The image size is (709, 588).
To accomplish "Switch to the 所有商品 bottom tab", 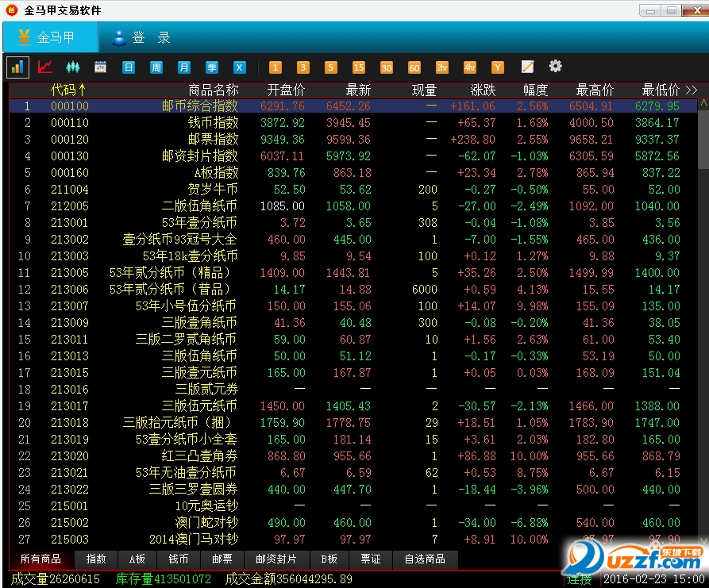I will pos(40,559).
